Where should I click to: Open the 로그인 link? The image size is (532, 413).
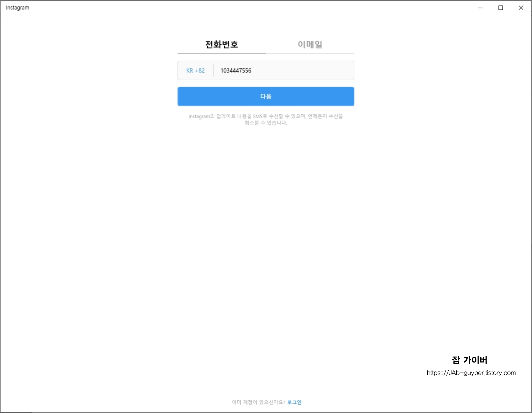tap(294, 402)
